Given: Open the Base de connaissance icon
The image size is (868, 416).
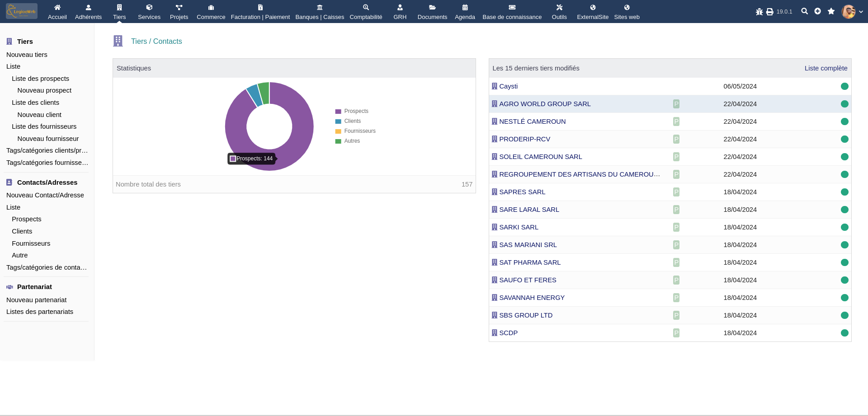Looking at the screenshot, I should tap(512, 7).
